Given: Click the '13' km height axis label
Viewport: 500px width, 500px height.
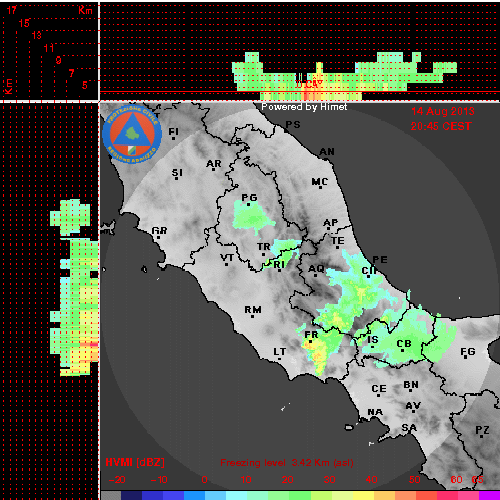Looking at the screenshot, I should 37,35.
